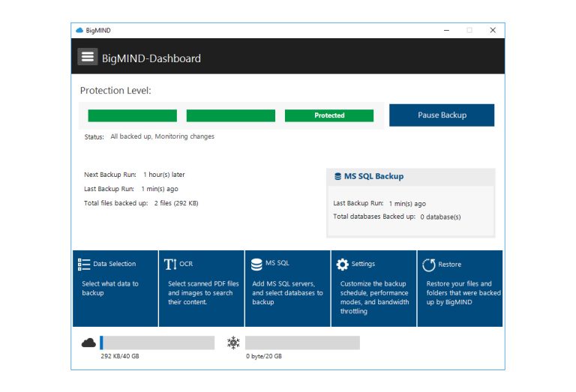Open Restore tile description text
Screen dimensions: 576x392
(463, 293)
